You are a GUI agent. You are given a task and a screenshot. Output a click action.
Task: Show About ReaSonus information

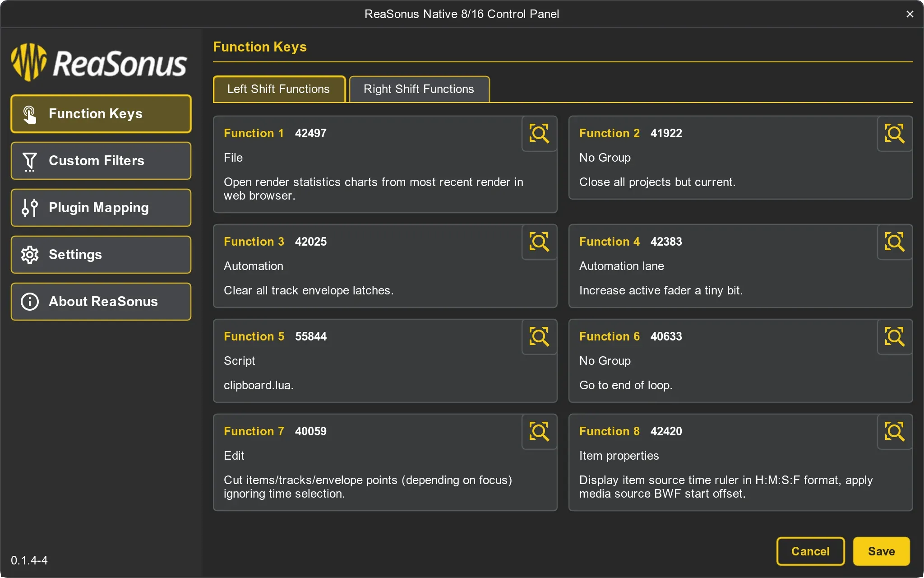(101, 302)
